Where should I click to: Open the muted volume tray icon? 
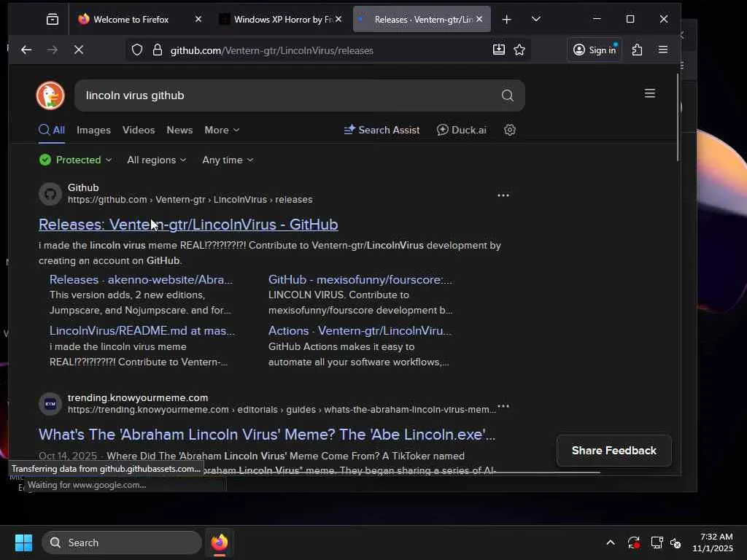pyautogui.click(x=676, y=542)
